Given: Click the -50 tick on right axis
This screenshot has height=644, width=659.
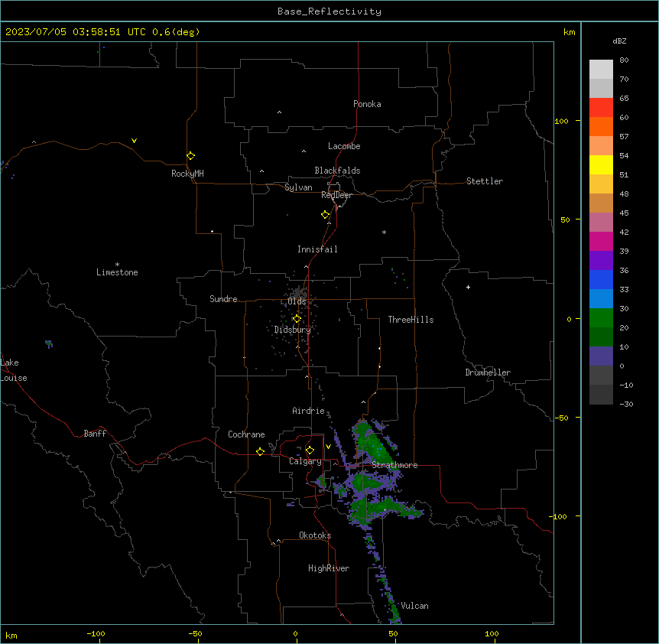Looking at the screenshot, I should pos(561,418).
